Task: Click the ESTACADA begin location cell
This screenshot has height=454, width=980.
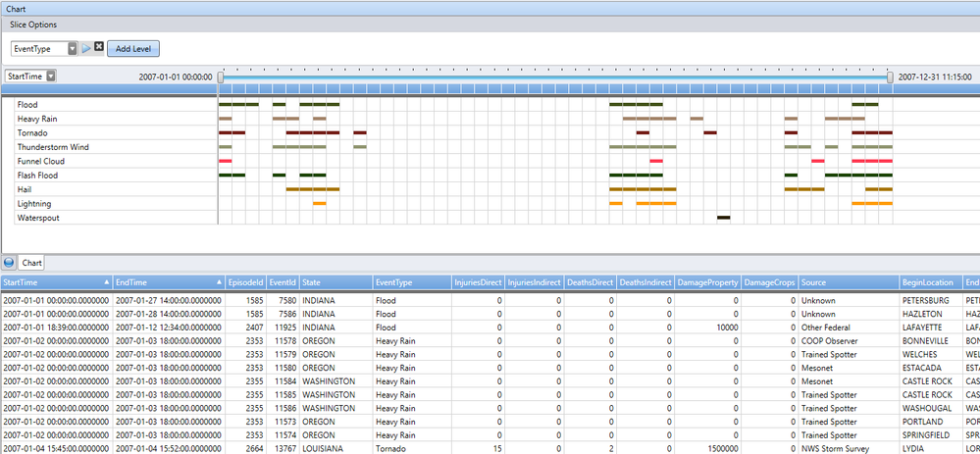Action: pos(932,368)
